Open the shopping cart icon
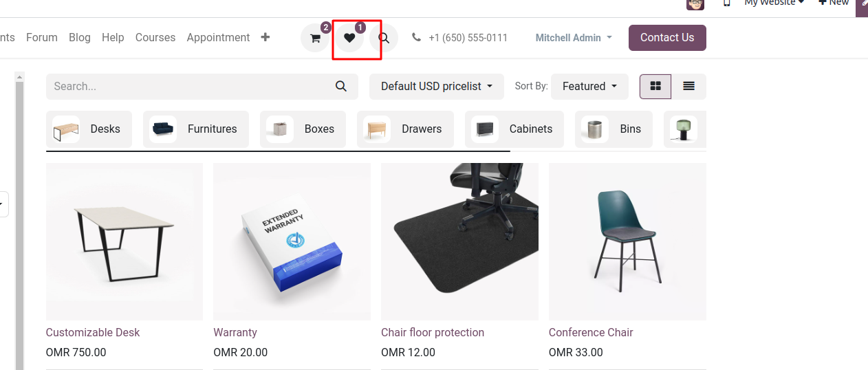Image resolution: width=868 pixels, height=370 pixels. pyautogui.click(x=315, y=38)
